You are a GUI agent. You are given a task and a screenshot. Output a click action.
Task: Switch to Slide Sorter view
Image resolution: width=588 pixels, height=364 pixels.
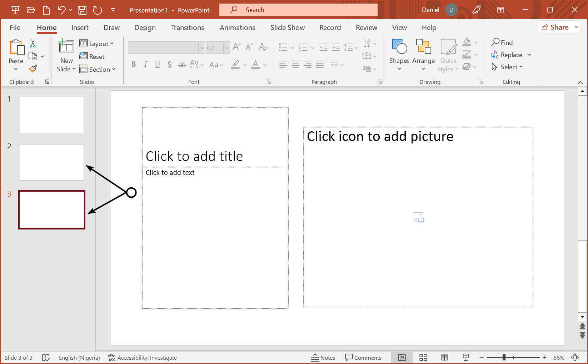(423, 357)
